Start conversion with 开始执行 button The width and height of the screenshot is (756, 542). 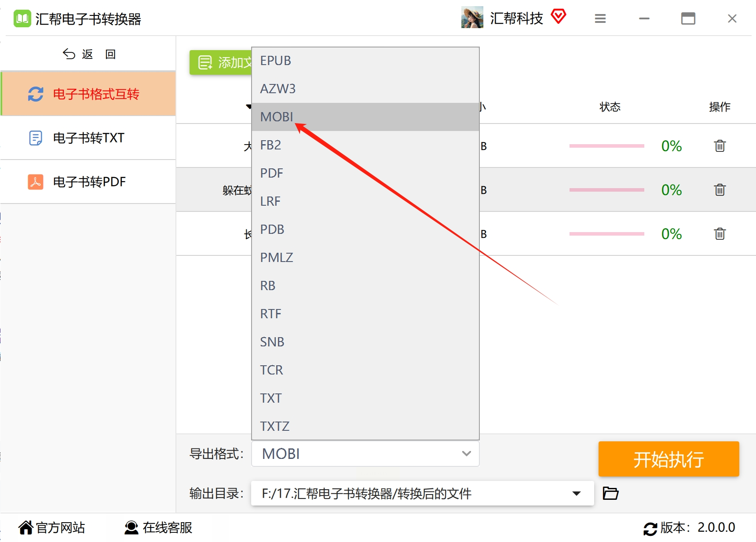click(668, 459)
